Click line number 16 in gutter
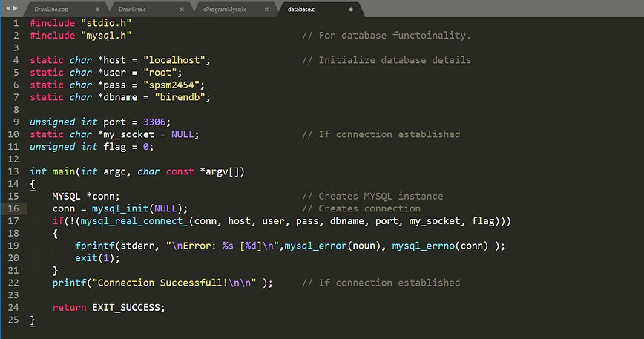This screenshot has height=339, width=644. coord(13,208)
